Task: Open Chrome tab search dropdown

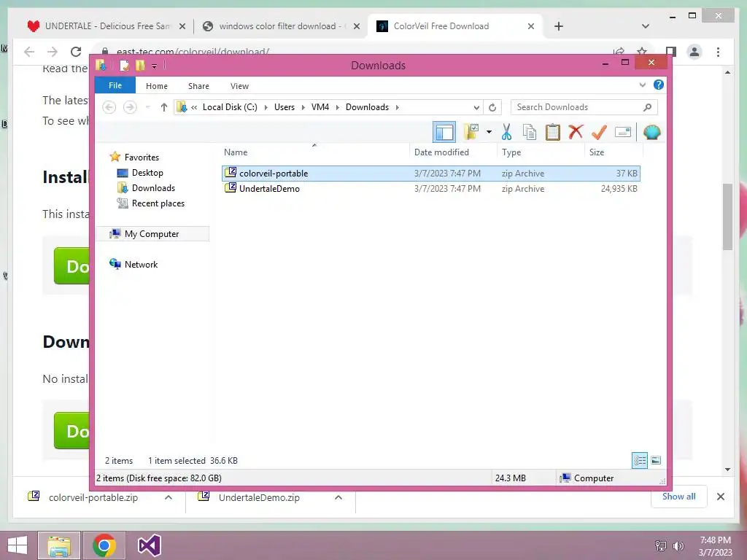Action: [x=646, y=26]
